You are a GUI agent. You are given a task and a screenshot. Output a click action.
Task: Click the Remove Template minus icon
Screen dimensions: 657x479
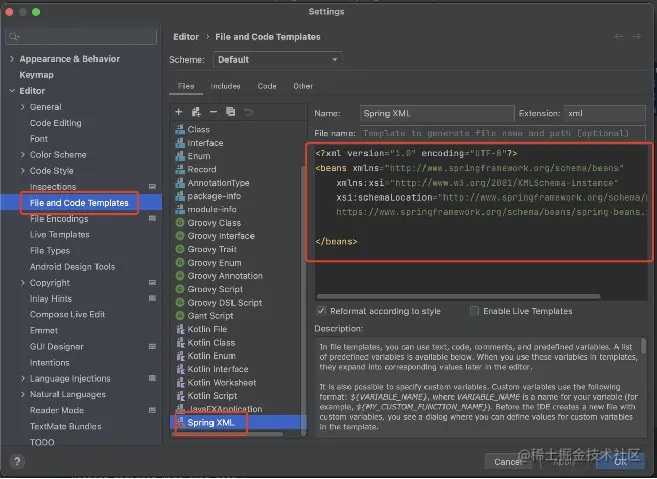click(x=213, y=112)
